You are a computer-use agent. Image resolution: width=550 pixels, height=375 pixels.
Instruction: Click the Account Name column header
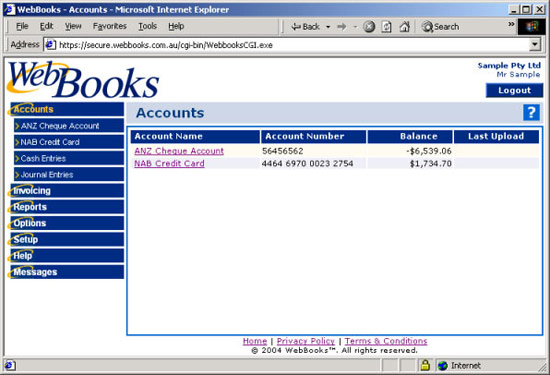[195, 136]
